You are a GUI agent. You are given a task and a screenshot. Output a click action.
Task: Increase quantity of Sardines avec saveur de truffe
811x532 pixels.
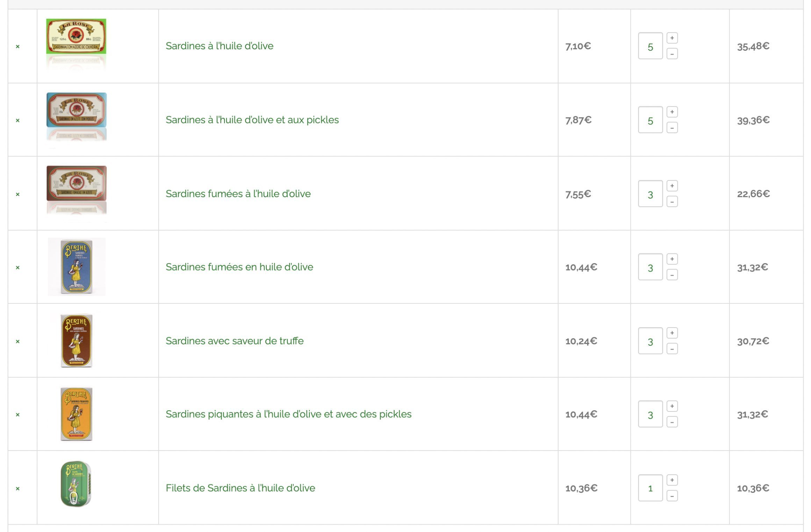[x=672, y=333]
